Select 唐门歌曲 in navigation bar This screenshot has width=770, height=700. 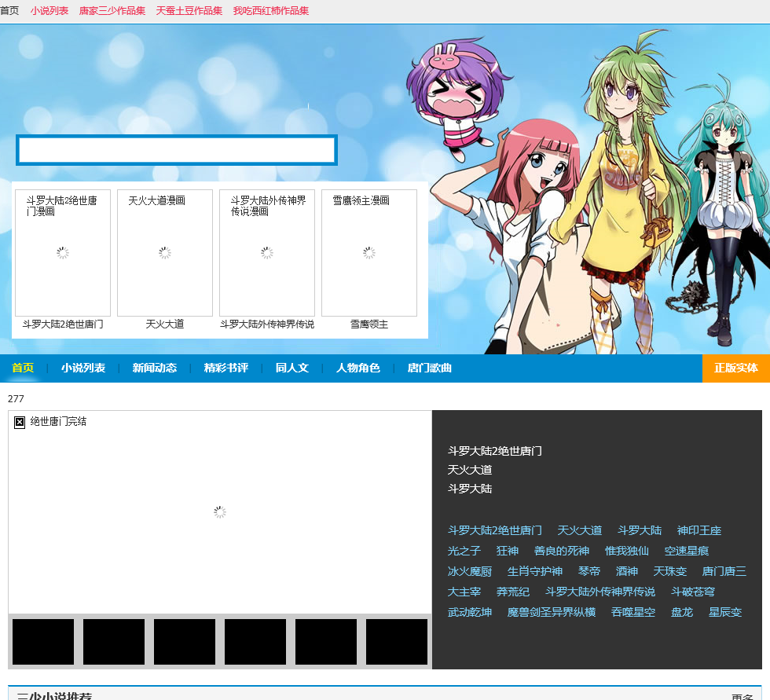click(429, 368)
